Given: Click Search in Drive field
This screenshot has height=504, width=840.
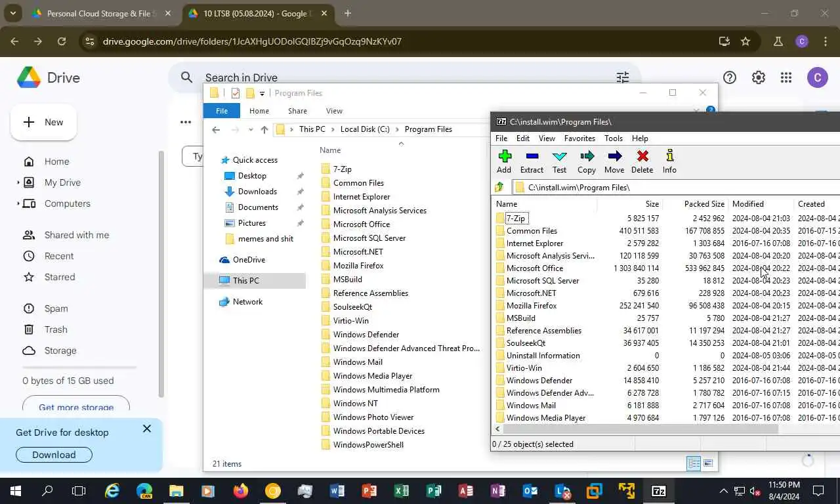Looking at the screenshot, I should point(404,77).
